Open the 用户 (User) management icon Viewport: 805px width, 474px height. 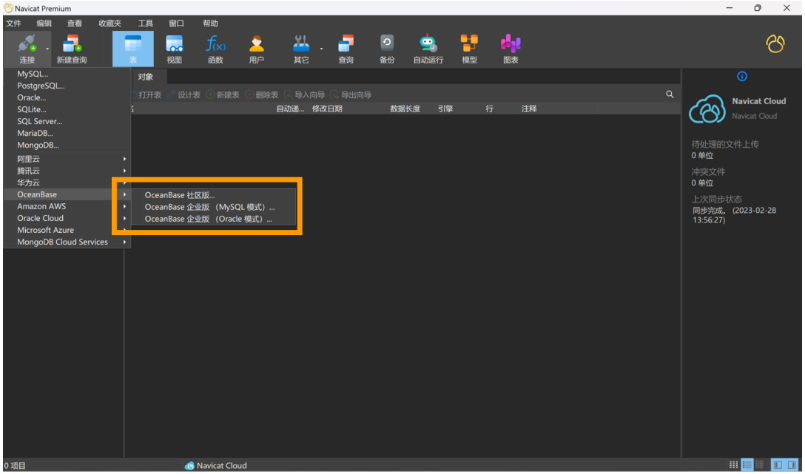[256, 49]
